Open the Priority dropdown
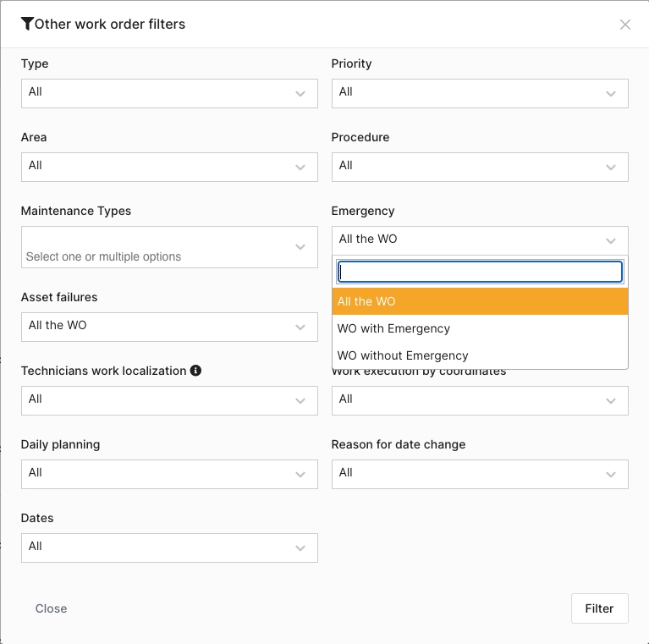Viewport: 649px width, 644px height. (x=480, y=93)
